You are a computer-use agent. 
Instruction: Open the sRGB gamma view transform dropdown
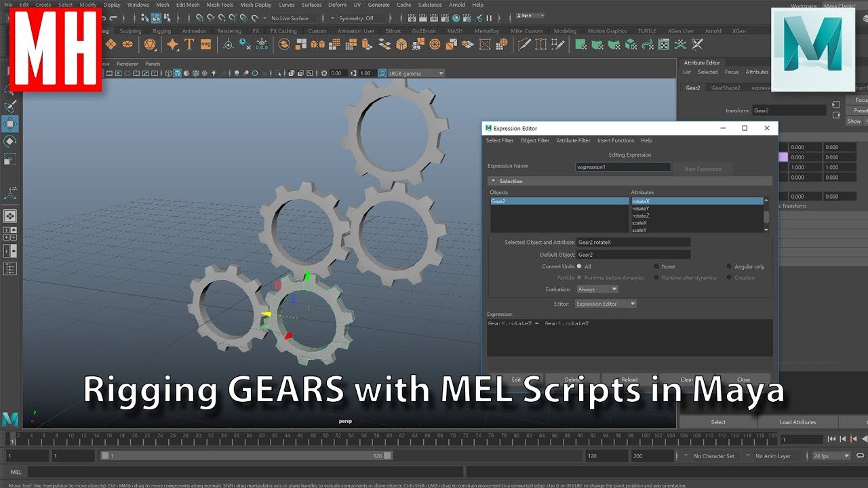pyautogui.click(x=416, y=73)
